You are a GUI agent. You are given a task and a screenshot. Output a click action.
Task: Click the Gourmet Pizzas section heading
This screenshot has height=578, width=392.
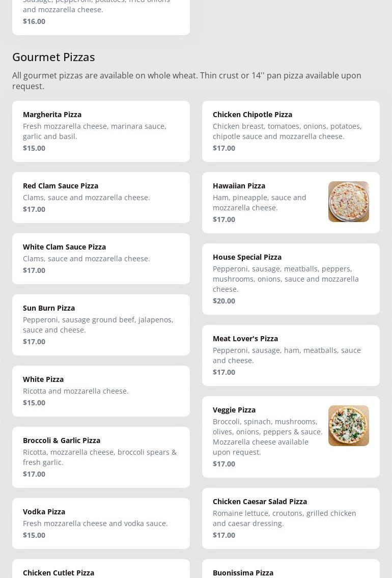point(53,57)
